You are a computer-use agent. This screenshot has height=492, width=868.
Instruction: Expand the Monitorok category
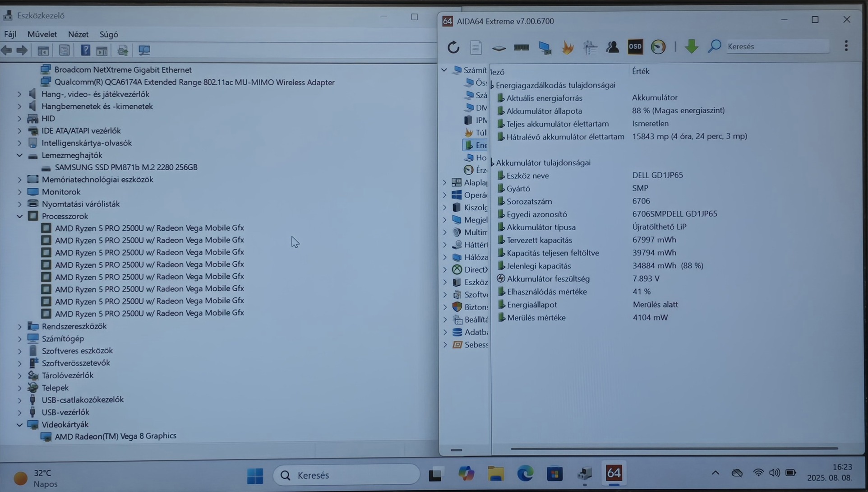(19, 192)
